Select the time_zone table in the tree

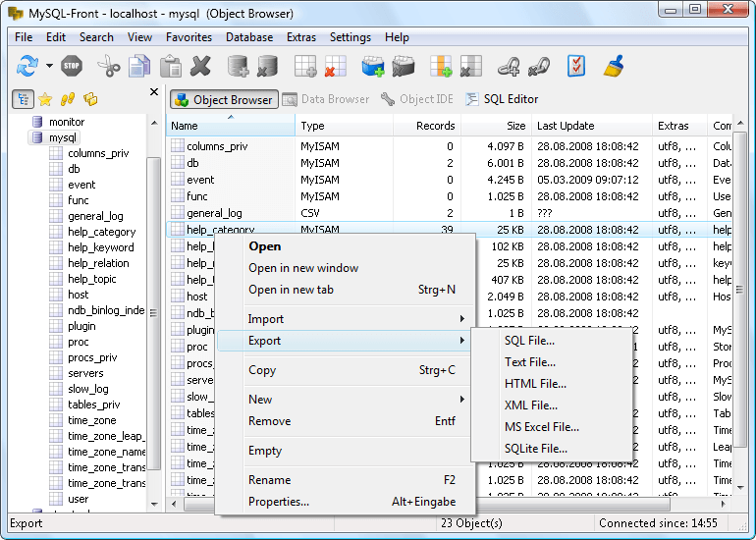click(91, 420)
